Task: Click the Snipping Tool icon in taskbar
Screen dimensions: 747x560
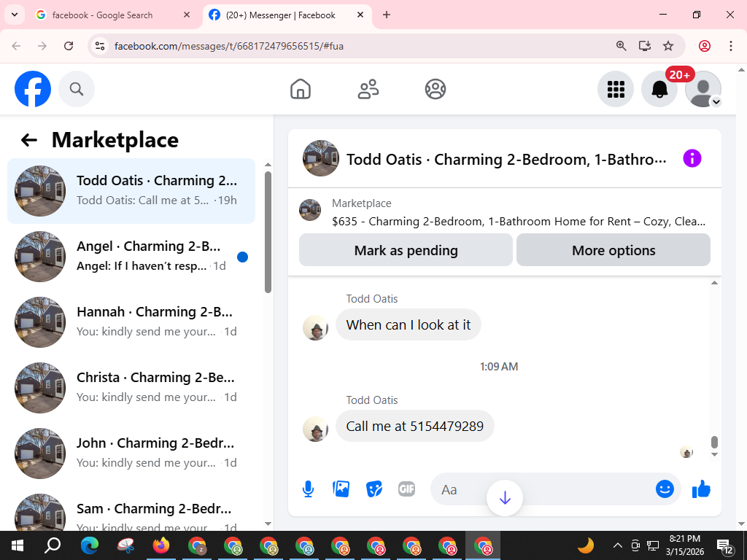Action: coord(125,545)
